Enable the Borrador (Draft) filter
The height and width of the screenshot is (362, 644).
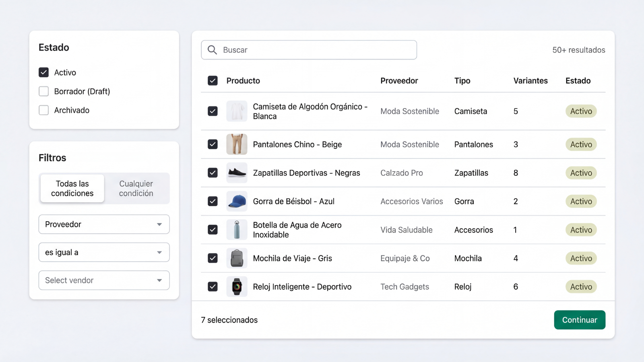click(43, 91)
